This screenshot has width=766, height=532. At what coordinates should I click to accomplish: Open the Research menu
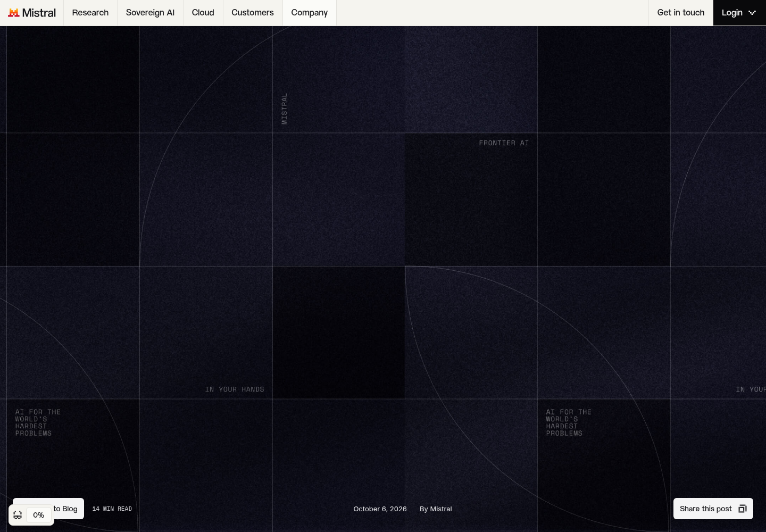pyautogui.click(x=90, y=13)
